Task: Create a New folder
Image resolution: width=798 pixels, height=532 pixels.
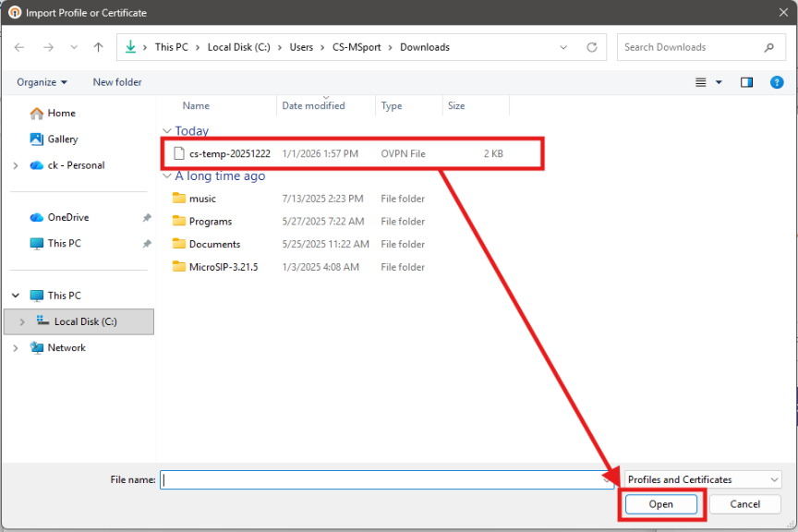Action: click(117, 82)
